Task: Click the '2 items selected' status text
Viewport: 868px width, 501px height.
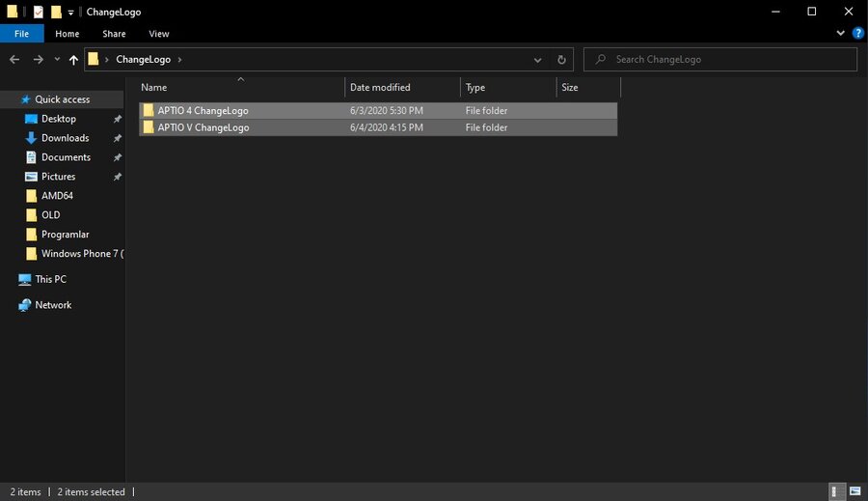Action: point(91,492)
